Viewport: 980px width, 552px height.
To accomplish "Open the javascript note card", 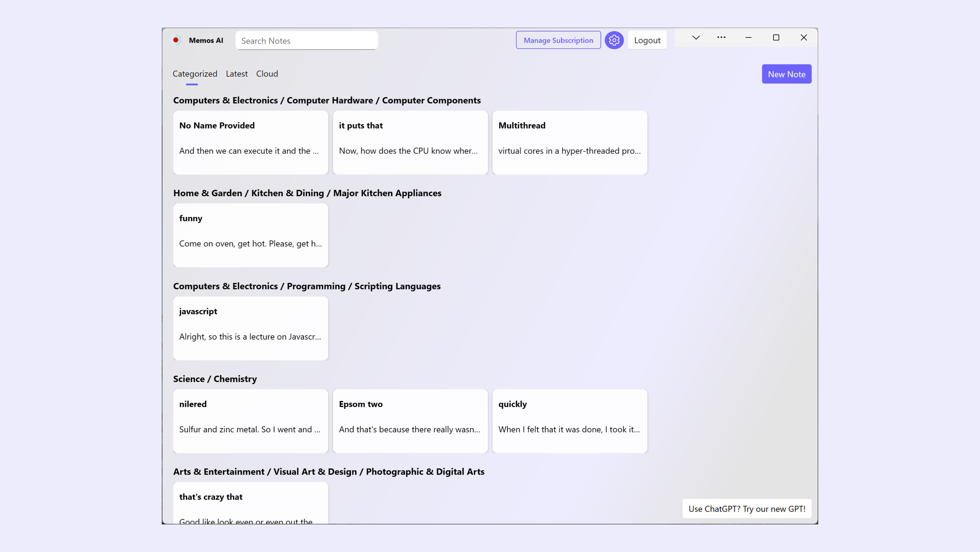I will pyautogui.click(x=250, y=328).
